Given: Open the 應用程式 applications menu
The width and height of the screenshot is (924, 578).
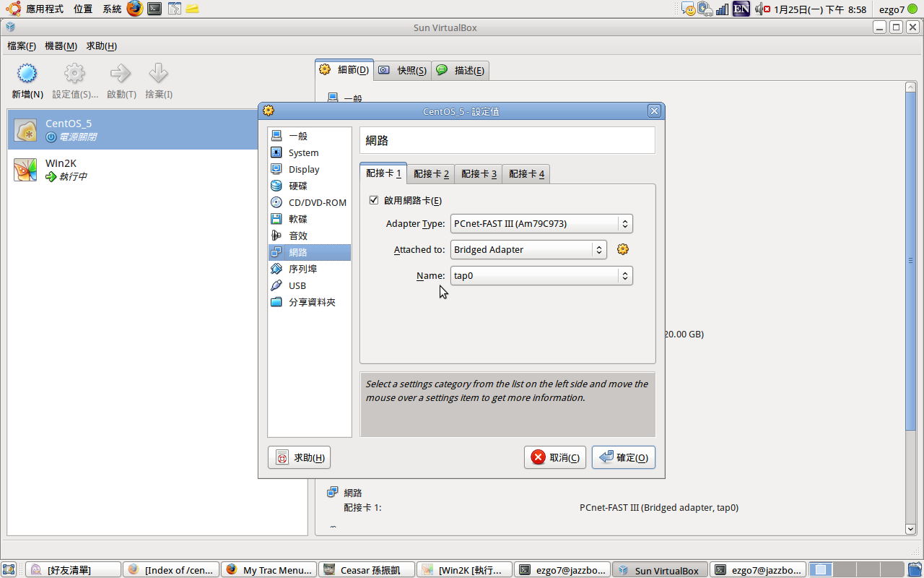Looking at the screenshot, I should click(x=45, y=9).
